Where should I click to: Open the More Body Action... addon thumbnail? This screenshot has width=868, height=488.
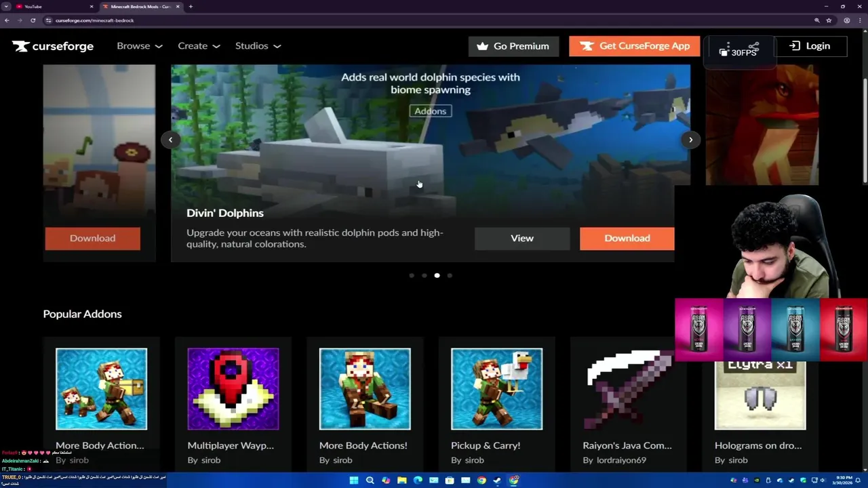coord(101,389)
